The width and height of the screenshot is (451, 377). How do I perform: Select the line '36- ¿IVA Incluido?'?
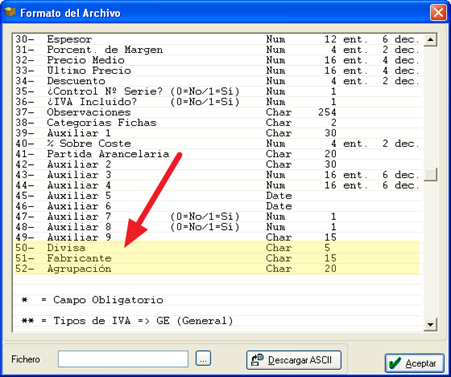point(218,102)
